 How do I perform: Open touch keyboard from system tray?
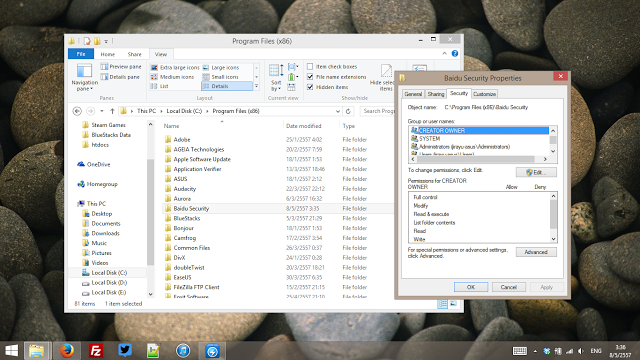520,351
